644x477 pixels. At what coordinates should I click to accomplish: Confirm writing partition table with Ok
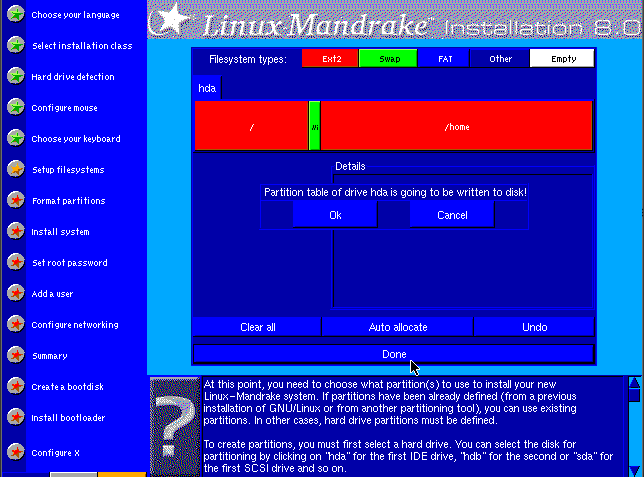[x=335, y=215]
